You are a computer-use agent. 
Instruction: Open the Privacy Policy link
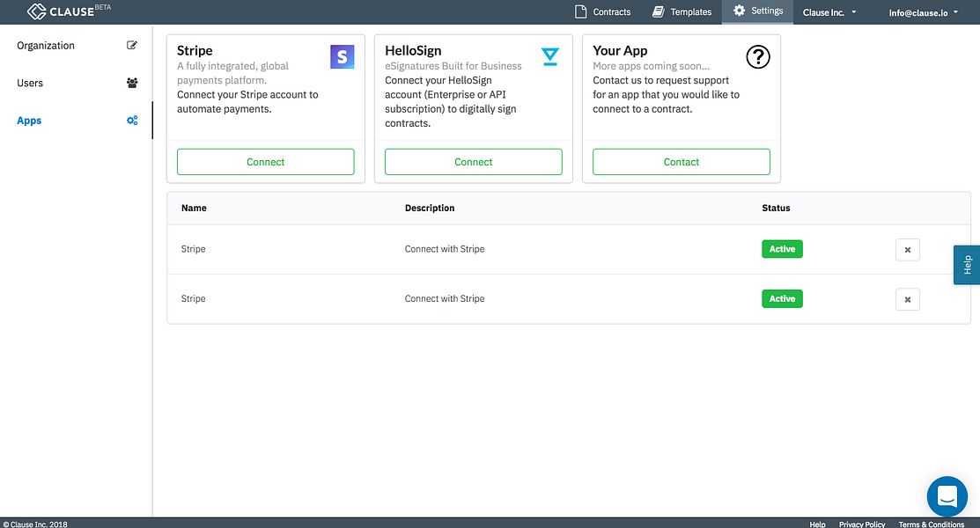[x=862, y=524]
